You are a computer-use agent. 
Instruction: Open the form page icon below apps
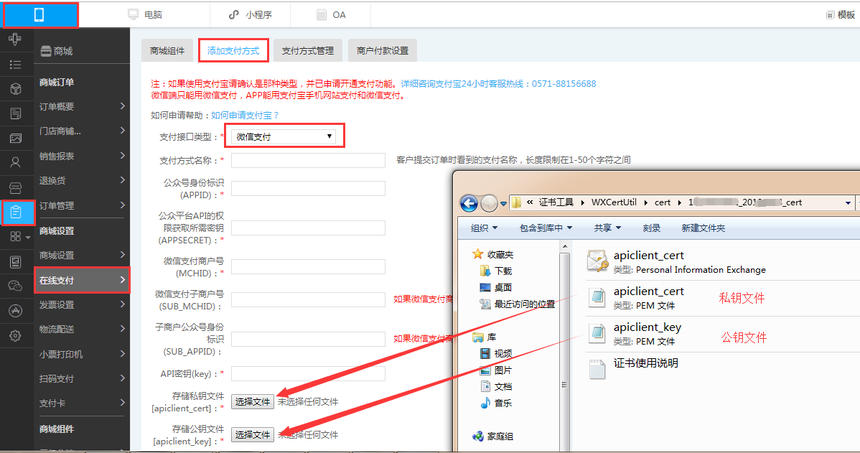[x=15, y=262]
